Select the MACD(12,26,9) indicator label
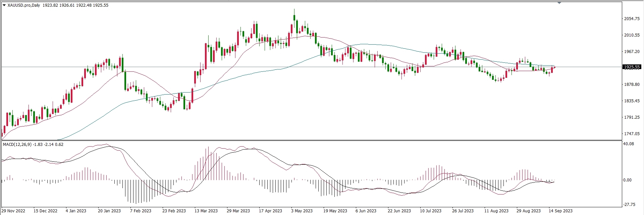The width and height of the screenshot is (644, 215). click(x=17, y=145)
